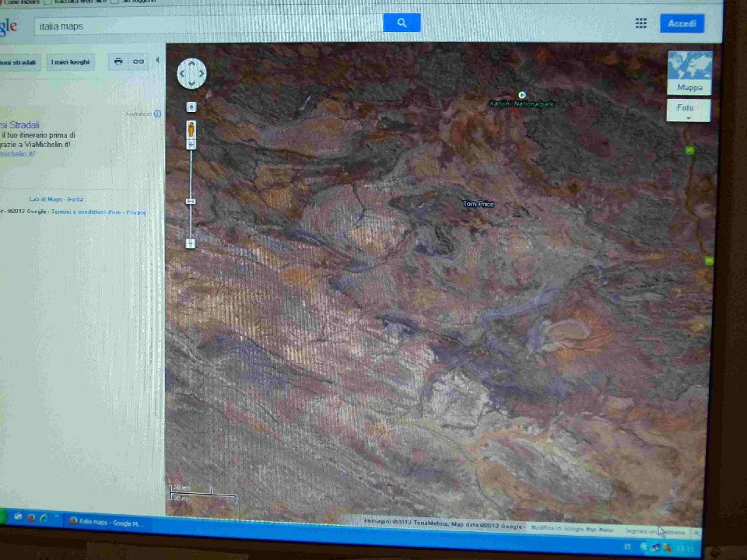Pan the map north with up arrow

click(x=191, y=64)
